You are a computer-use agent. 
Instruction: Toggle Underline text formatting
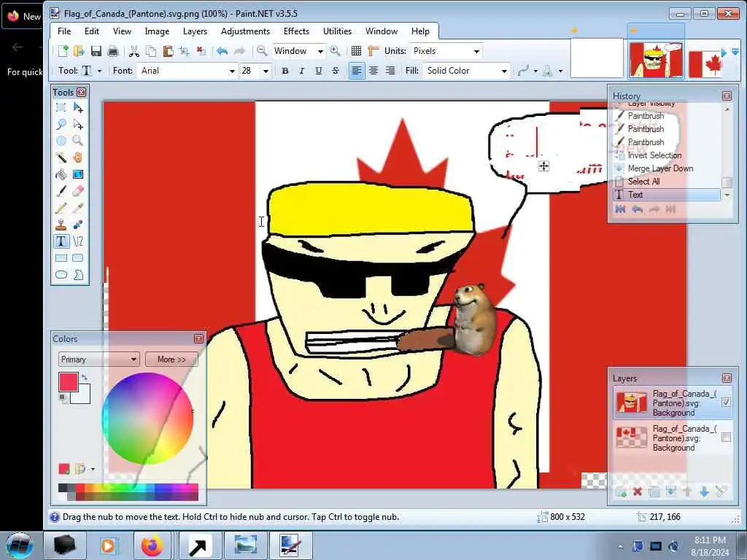click(x=319, y=71)
